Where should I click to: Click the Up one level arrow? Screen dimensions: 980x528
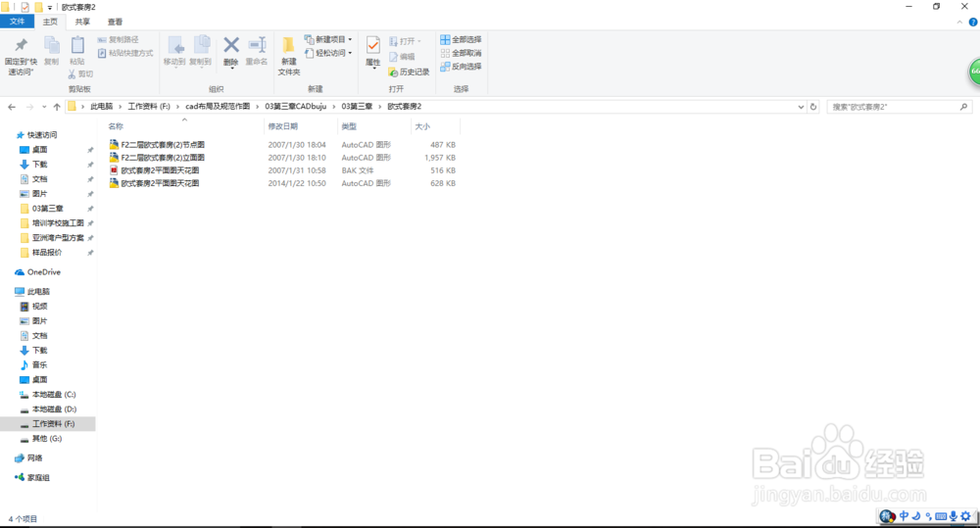[57, 107]
